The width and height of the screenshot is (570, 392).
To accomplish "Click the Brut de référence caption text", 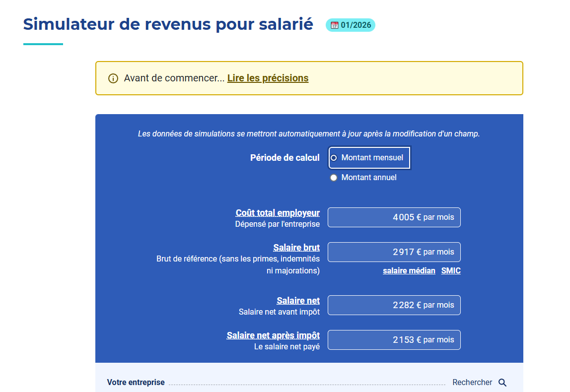I will coord(238,265).
